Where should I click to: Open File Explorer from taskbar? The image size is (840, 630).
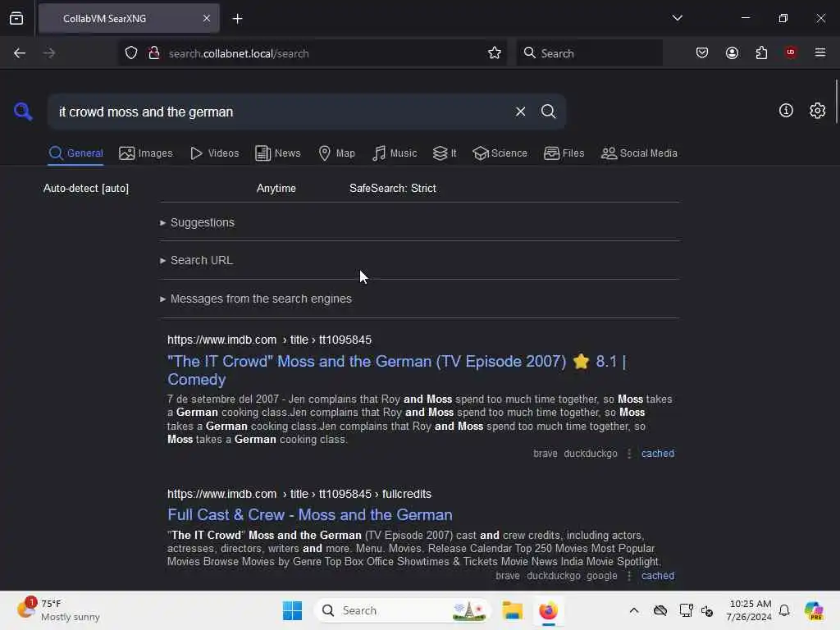pyautogui.click(x=512, y=610)
